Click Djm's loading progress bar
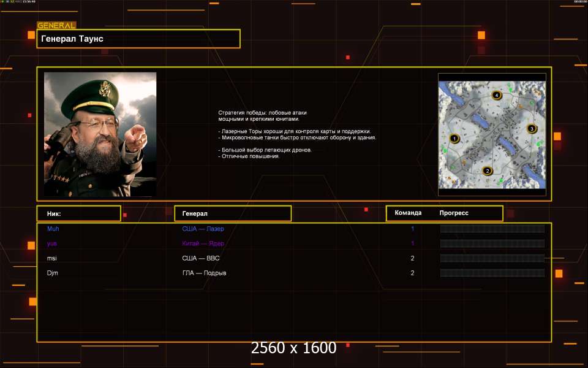Screen dimensions: 588x368 (492, 273)
